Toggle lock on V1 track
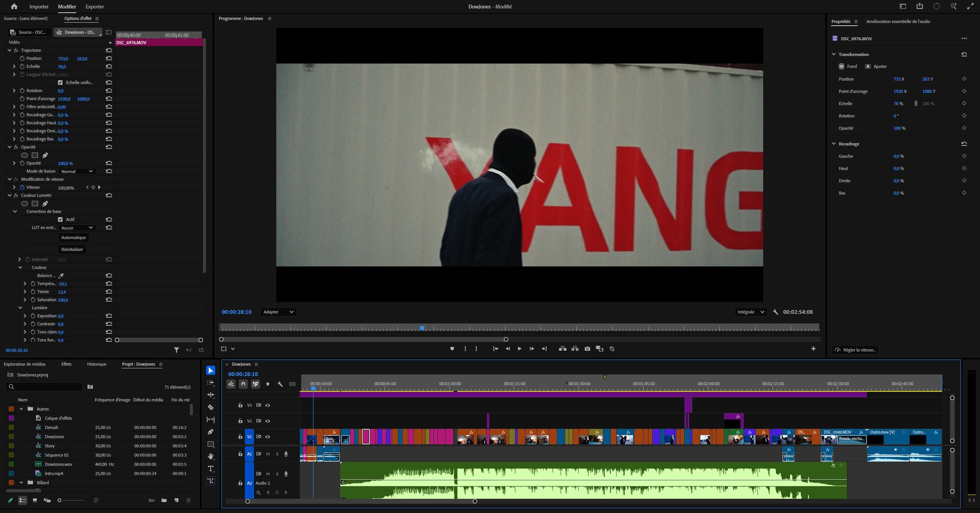This screenshot has height=513, width=980. (240, 437)
